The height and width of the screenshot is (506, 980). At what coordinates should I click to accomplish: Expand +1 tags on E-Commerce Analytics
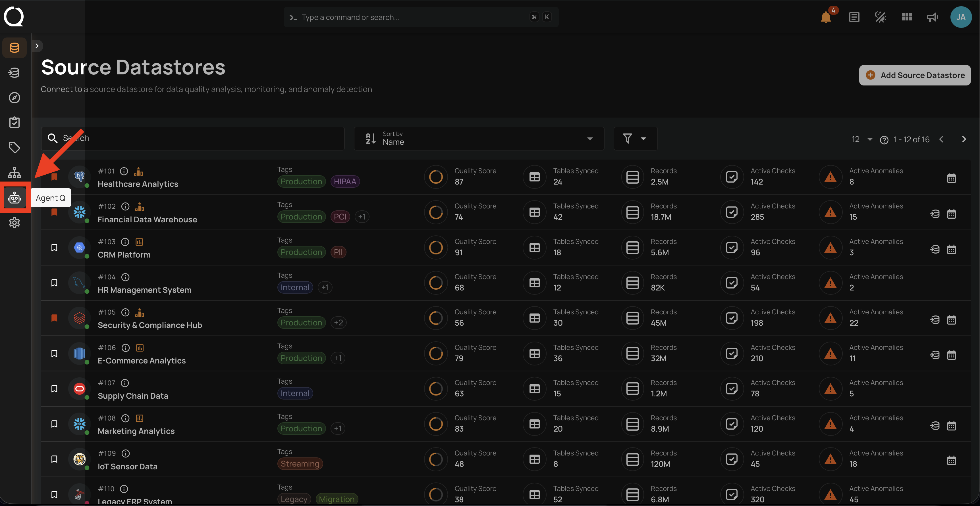coord(338,358)
